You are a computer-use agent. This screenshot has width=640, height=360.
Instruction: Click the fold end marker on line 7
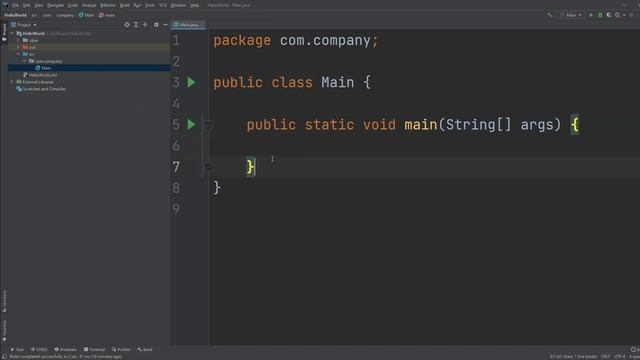tap(208, 167)
